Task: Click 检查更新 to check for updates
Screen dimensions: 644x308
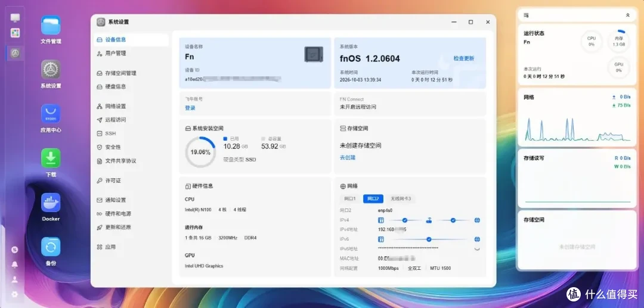Action: click(464, 58)
